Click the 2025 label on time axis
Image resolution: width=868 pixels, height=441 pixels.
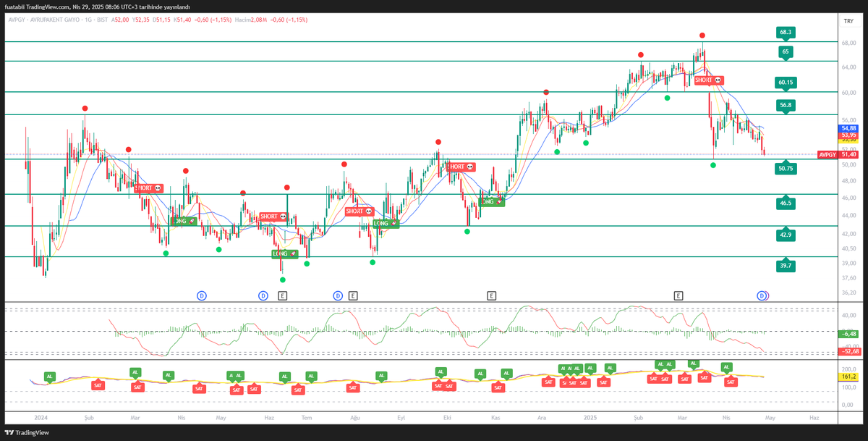click(x=590, y=418)
